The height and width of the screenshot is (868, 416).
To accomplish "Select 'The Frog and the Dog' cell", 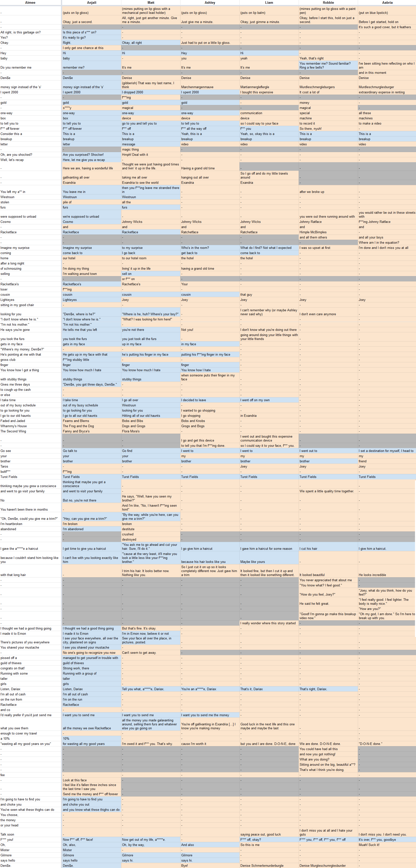I will 92,426.
